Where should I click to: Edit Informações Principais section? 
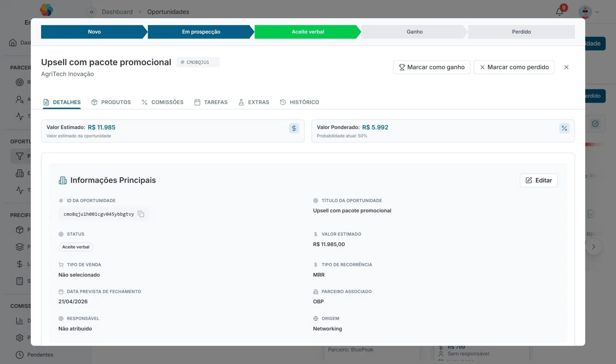[539, 180]
